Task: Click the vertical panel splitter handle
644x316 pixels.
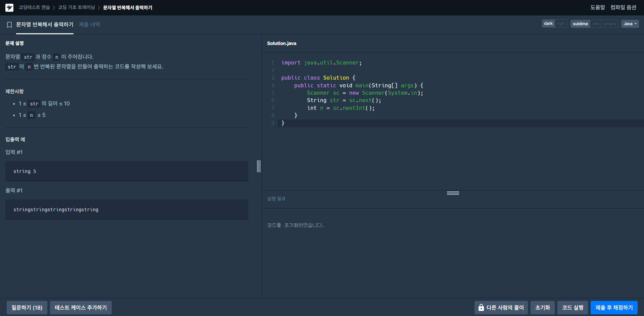Action: [259, 166]
